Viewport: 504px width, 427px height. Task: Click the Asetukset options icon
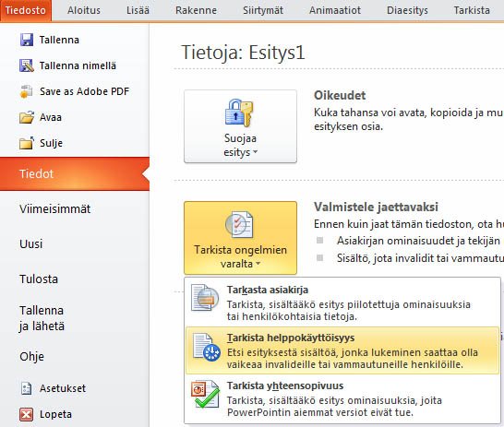(x=27, y=388)
